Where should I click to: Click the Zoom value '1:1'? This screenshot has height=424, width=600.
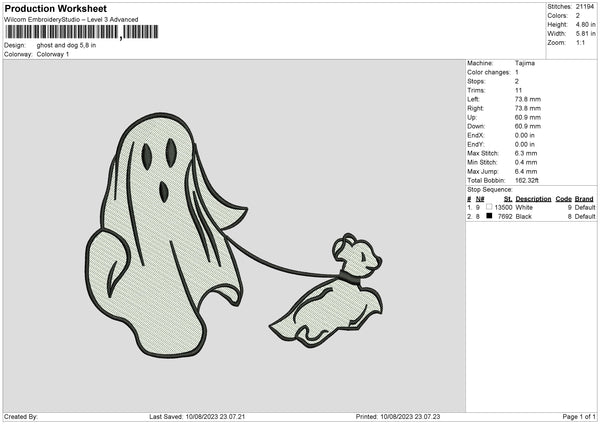(x=580, y=42)
